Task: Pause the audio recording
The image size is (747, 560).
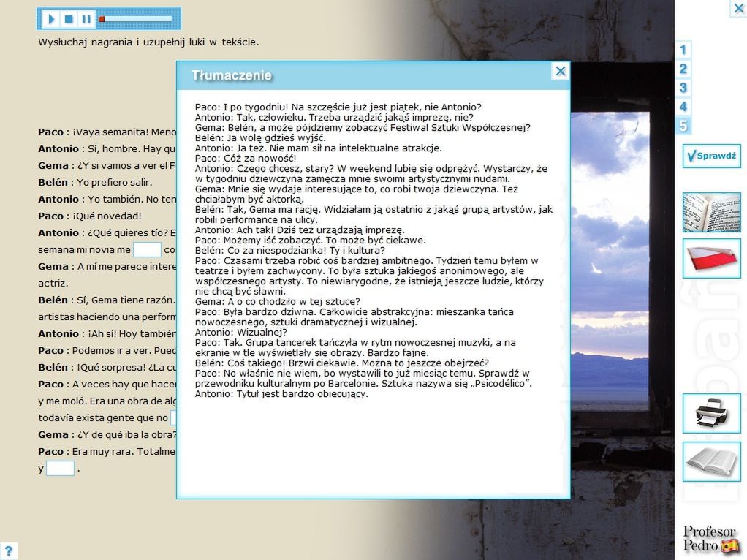Action: click(x=86, y=19)
